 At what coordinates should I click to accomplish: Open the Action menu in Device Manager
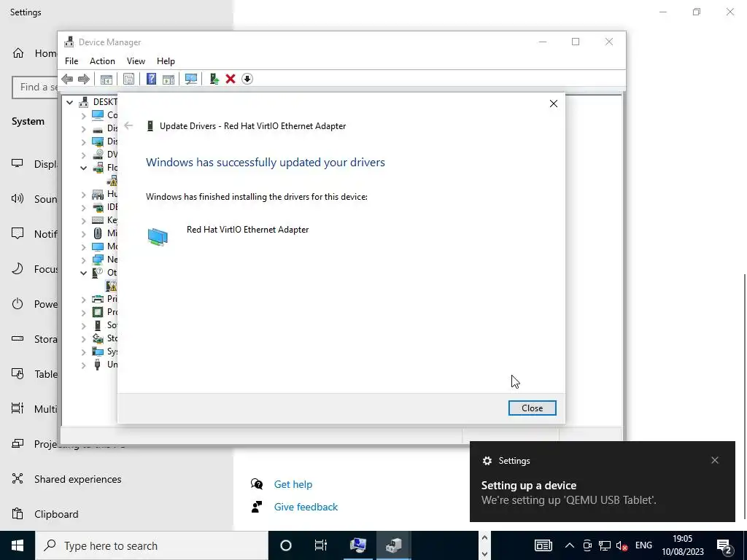(102, 61)
